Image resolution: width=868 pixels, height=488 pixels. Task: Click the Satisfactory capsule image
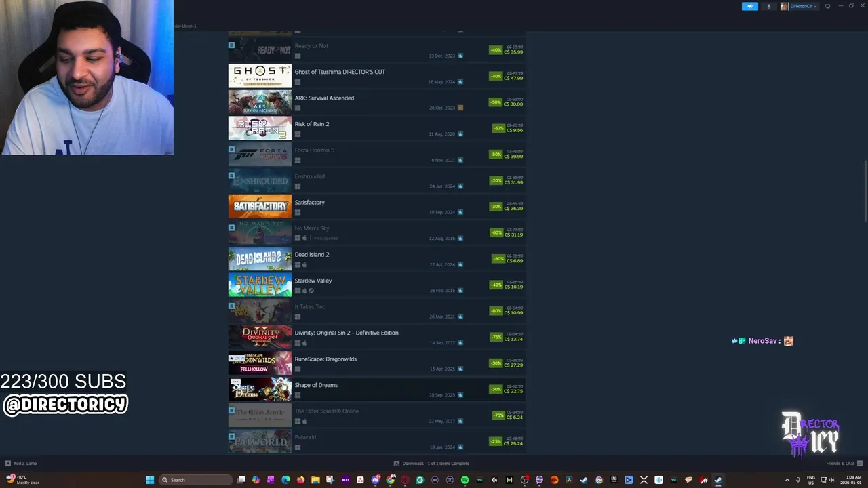[x=260, y=207]
